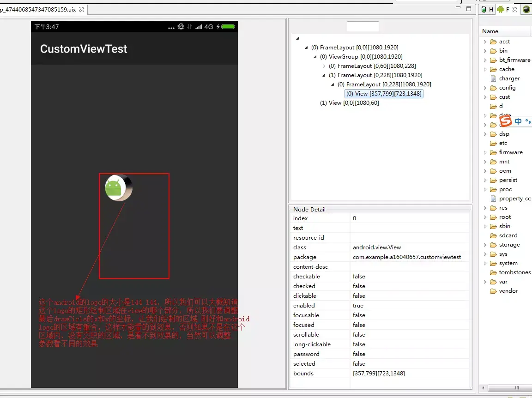Click the Name column header
The width and height of the screenshot is (532, 398).
[490, 31]
